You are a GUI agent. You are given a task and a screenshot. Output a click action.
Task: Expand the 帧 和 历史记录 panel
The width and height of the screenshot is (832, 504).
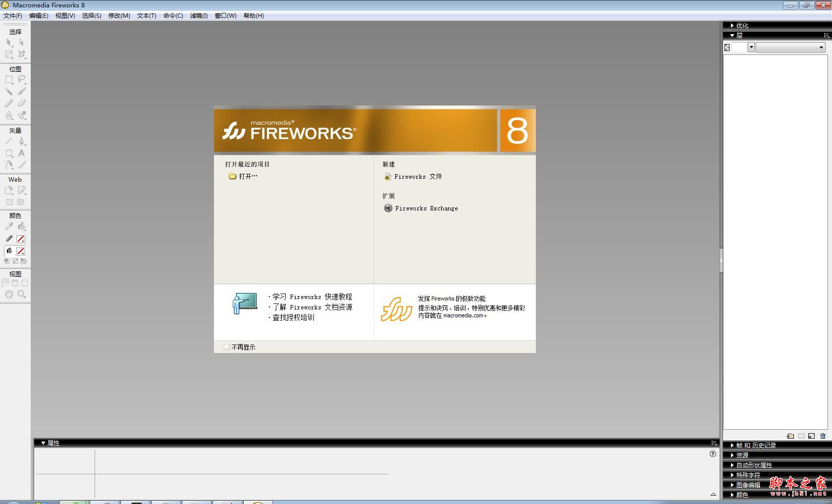[x=732, y=446]
